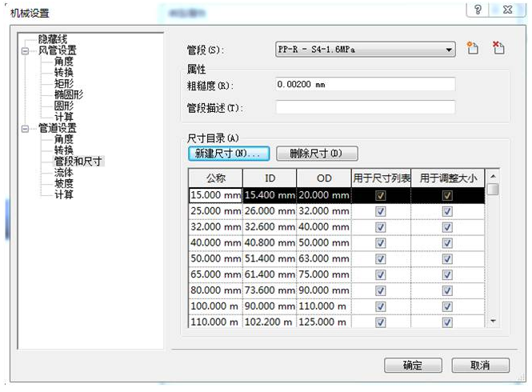
Task: Click the 新建尺寸 button
Action: 228,153
